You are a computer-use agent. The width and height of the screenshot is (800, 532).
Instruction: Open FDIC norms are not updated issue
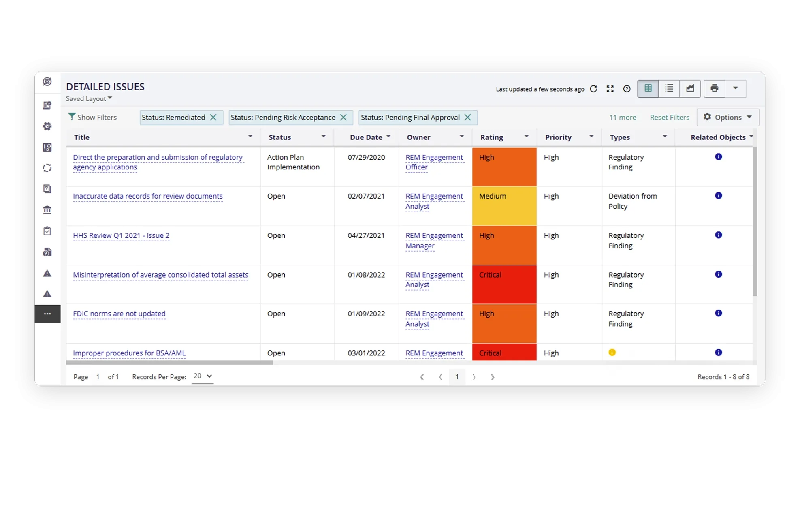tap(119, 314)
